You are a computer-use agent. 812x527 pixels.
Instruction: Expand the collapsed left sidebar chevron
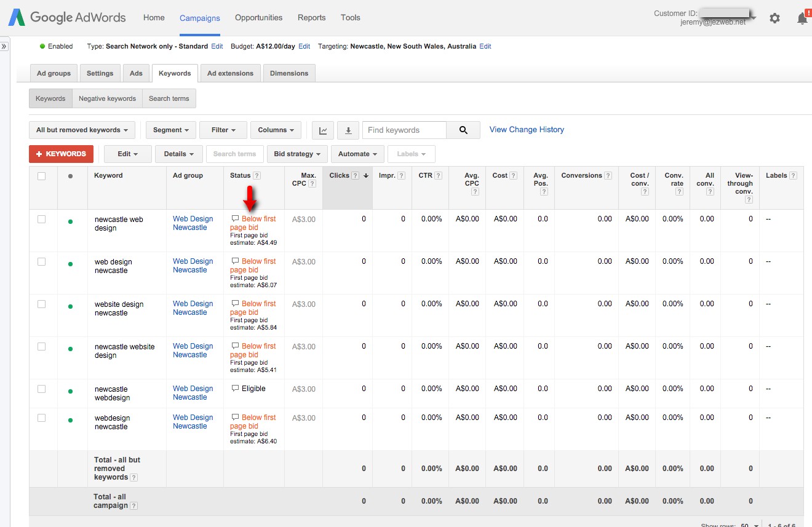pos(5,46)
